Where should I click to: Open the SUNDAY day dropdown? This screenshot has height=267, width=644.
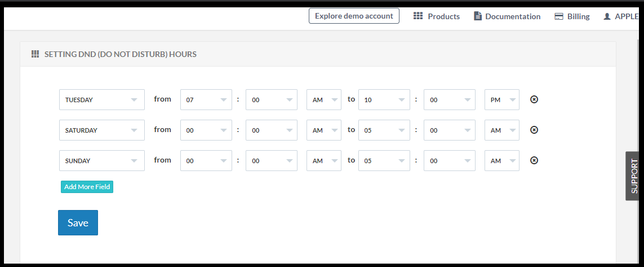(102, 160)
